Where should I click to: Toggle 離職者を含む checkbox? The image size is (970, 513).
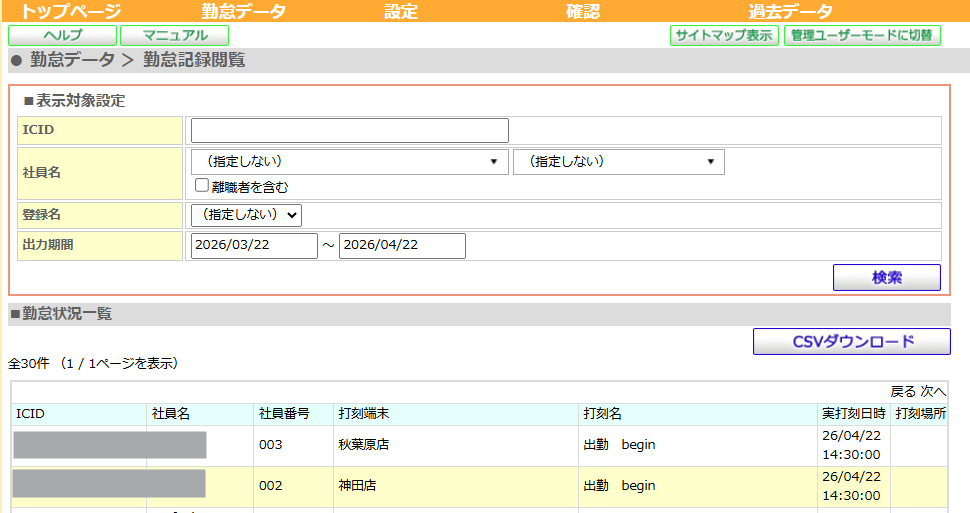202,186
